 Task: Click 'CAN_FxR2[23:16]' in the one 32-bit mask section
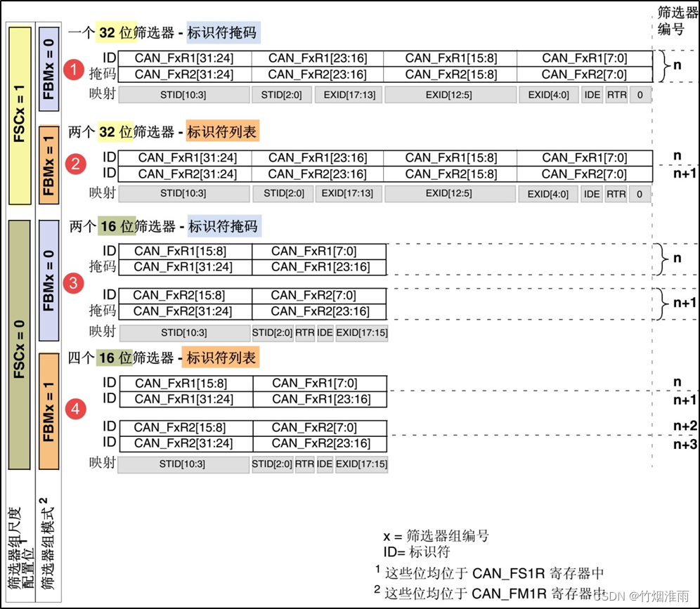[x=318, y=74]
